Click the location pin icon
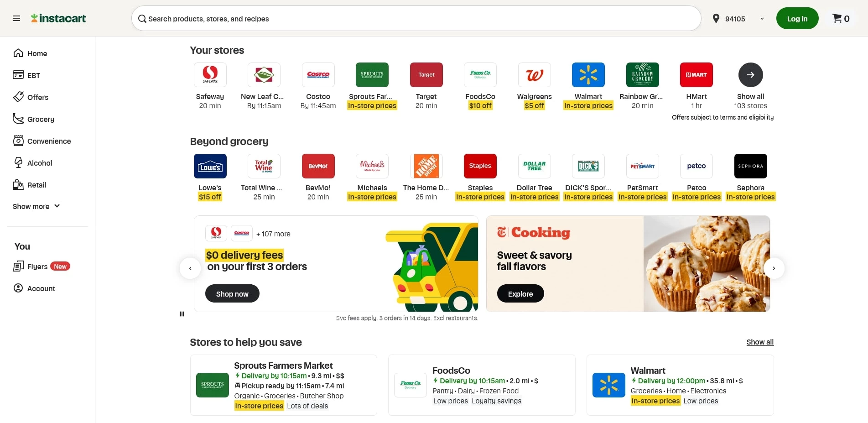The width and height of the screenshot is (868, 423). [716, 18]
